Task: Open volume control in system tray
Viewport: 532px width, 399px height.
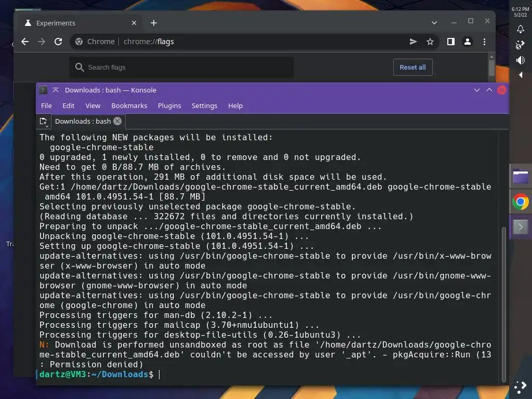Action: point(521,60)
